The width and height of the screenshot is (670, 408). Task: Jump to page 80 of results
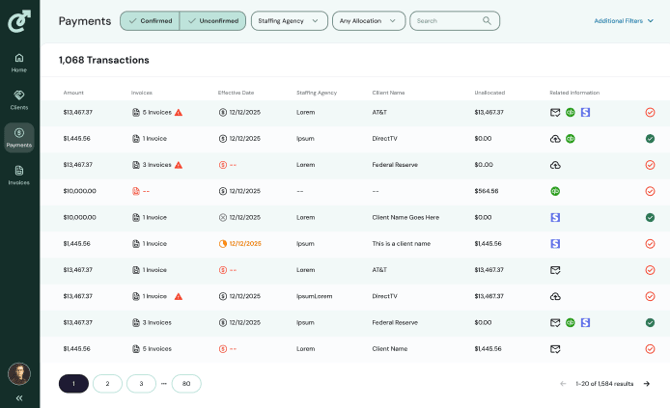click(186, 383)
